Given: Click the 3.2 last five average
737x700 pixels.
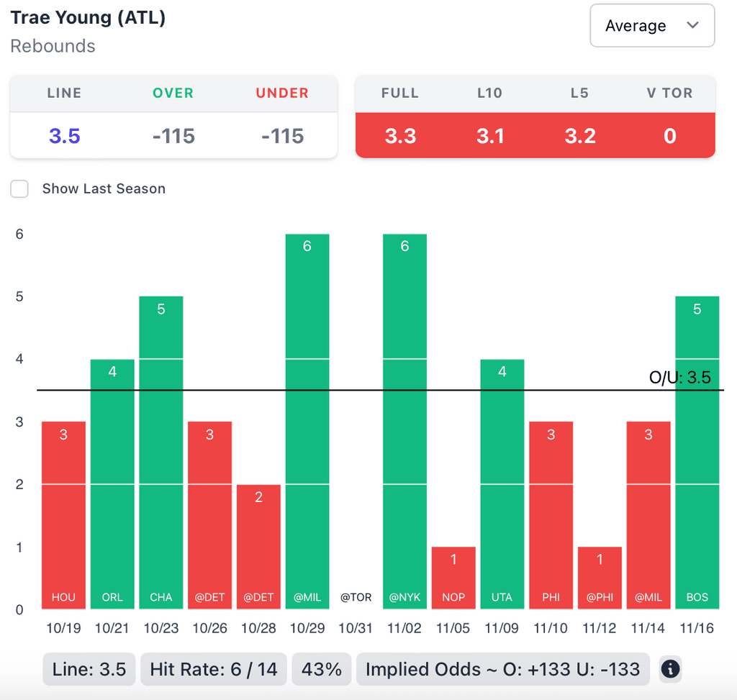Looking at the screenshot, I should click(x=580, y=136).
